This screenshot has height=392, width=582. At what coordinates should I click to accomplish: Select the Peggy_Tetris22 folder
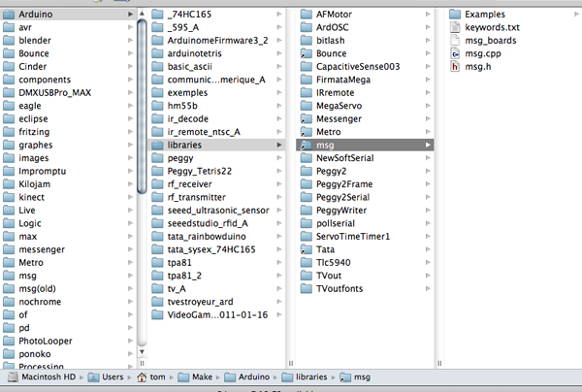tap(216, 171)
